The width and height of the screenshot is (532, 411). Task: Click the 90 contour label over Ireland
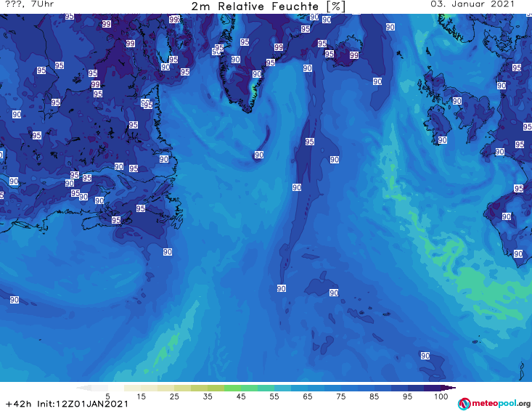(x=443, y=140)
